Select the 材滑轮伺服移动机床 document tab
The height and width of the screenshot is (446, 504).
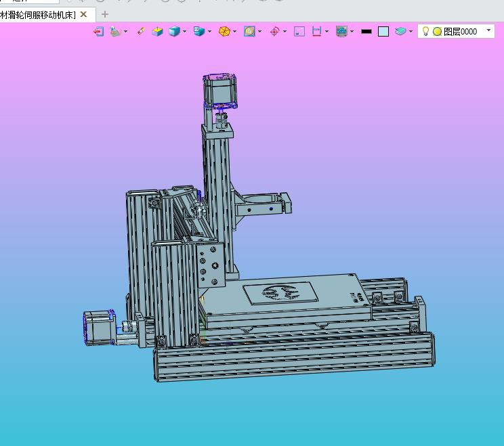tap(38, 15)
